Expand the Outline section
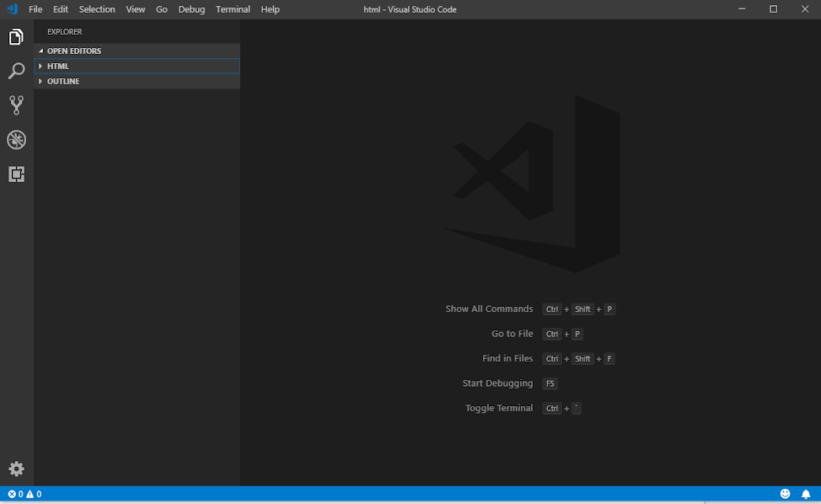This screenshot has width=821, height=504. click(x=63, y=82)
